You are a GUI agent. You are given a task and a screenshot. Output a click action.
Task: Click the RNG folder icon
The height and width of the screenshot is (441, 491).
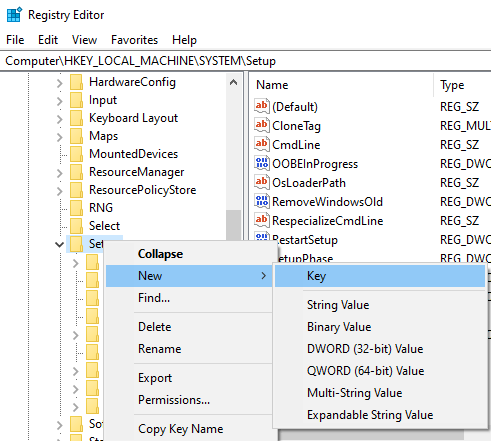(x=76, y=208)
